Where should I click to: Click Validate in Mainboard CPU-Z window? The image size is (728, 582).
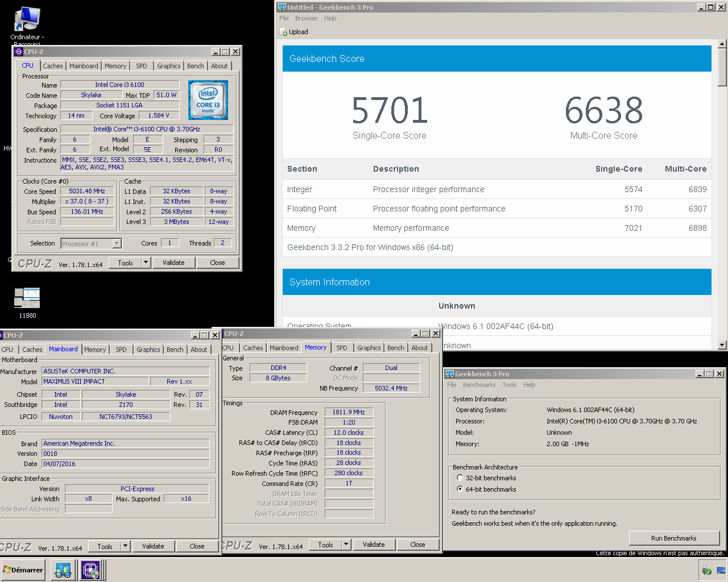153,546
